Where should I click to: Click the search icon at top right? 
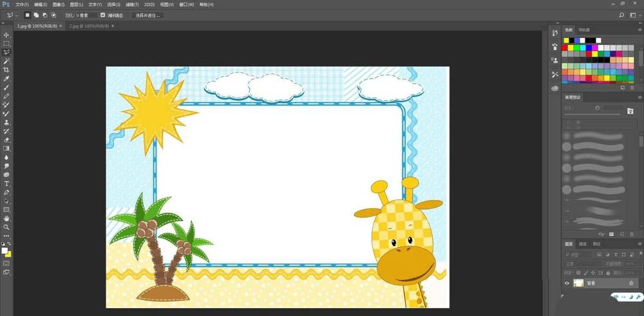tap(621, 15)
